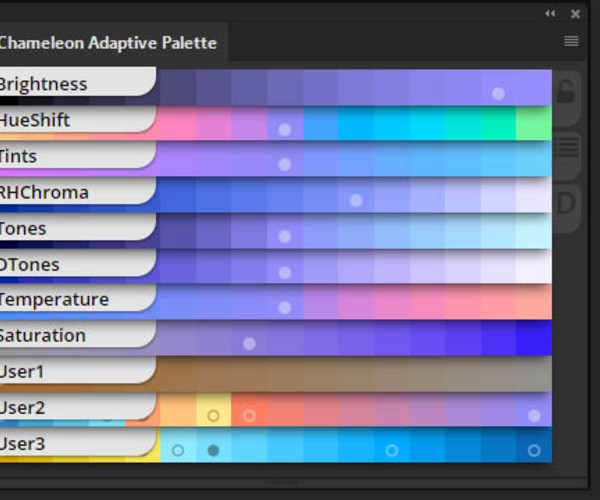Screen dimensions: 600x500
Task: Choose the near-white last RHChroma swatch
Action: [x=534, y=195]
